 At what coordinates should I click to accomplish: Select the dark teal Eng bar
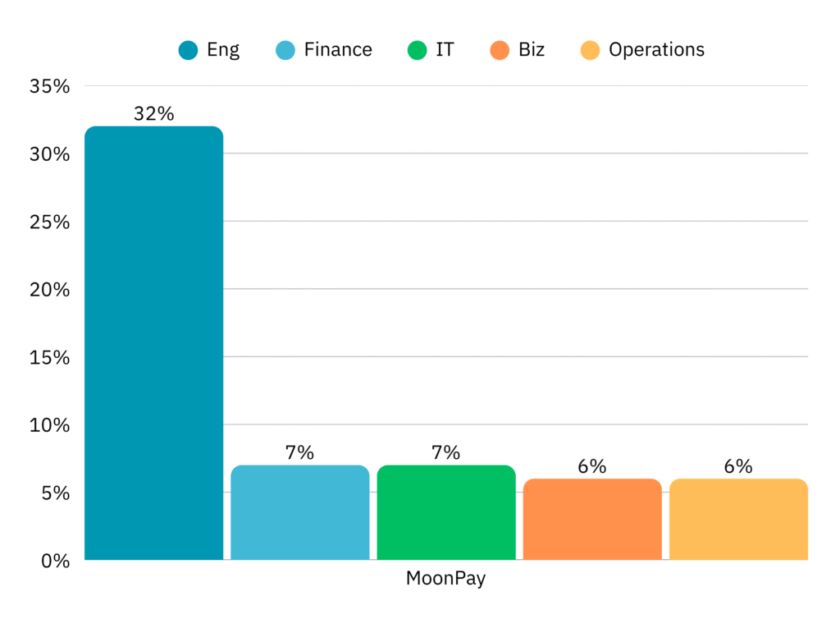point(153,343)
